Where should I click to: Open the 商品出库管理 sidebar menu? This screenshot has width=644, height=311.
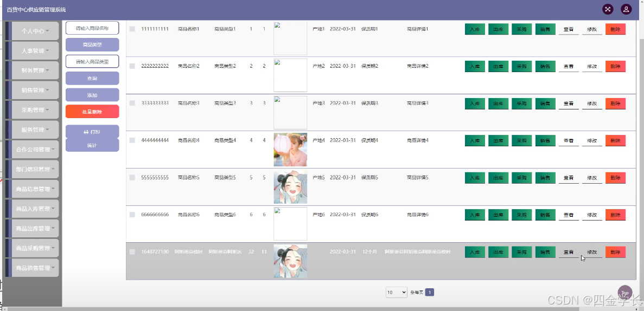[35, 228]
